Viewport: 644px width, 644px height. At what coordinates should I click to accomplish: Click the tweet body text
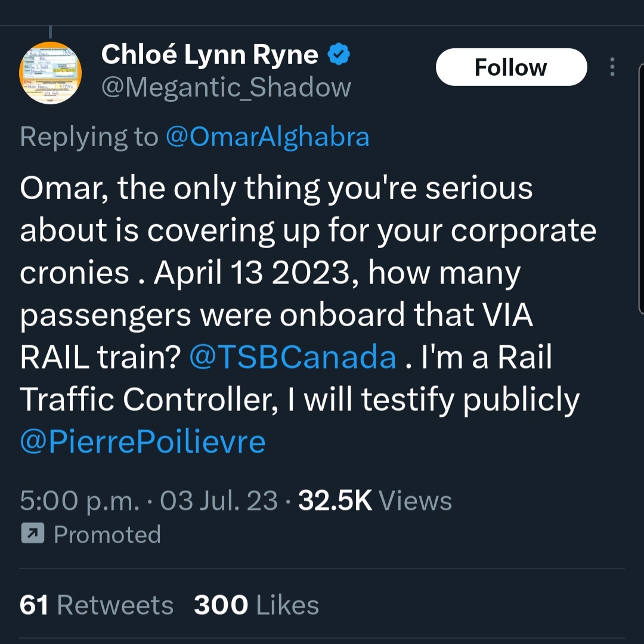[298, 274]
